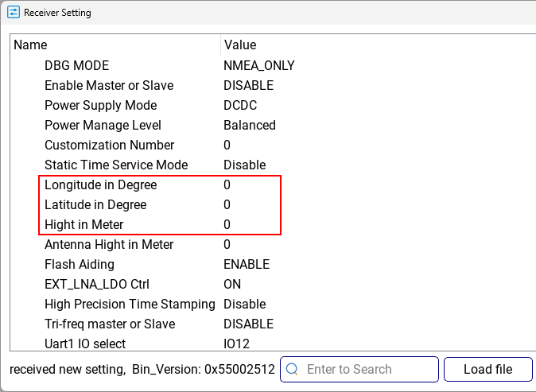Click the Receiver Setting window icon
Image resolution: width=536 pixels, height=392 pixels.
pyautogui.click(x=14, y=13)
